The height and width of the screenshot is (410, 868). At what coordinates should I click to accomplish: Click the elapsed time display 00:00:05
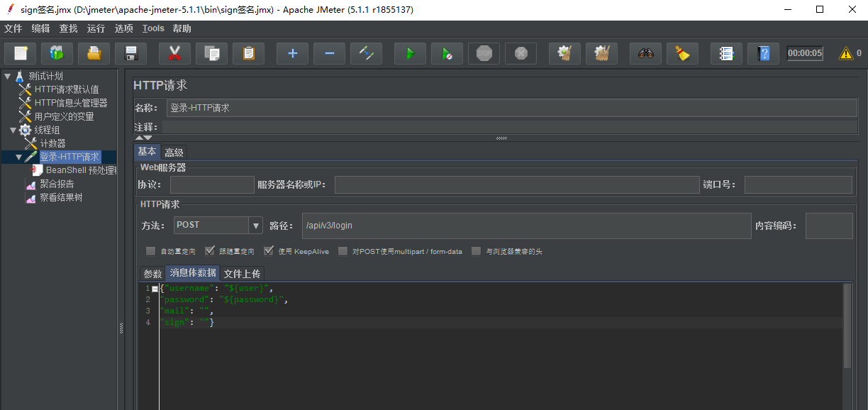805,53
